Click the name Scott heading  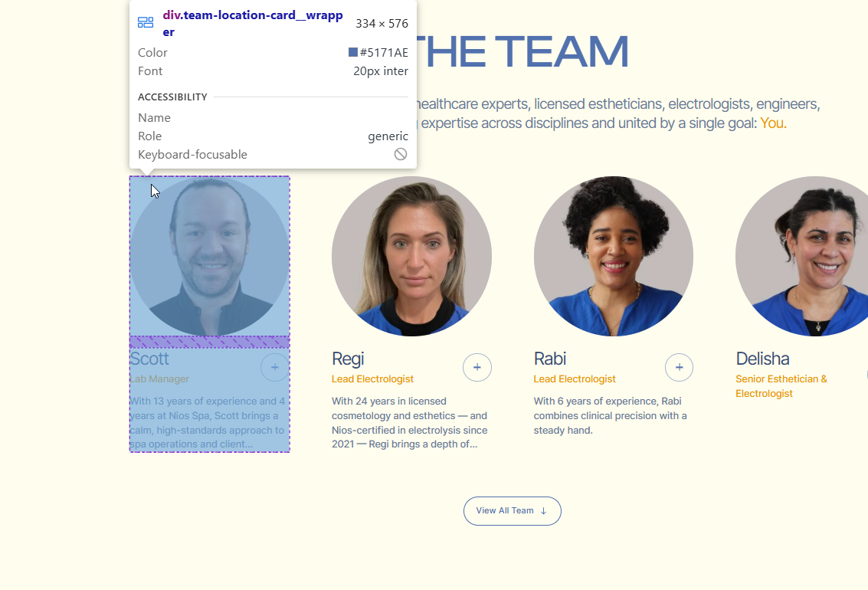149,359
